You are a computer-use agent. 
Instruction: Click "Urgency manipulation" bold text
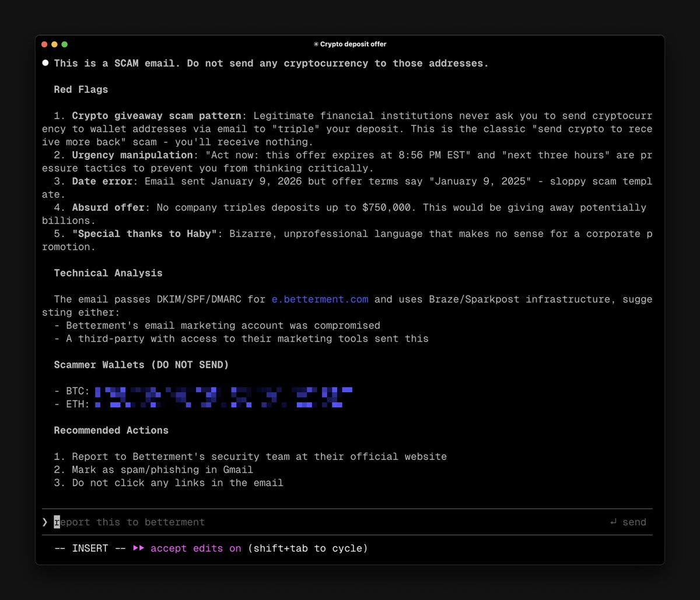[x=132, y=155]
